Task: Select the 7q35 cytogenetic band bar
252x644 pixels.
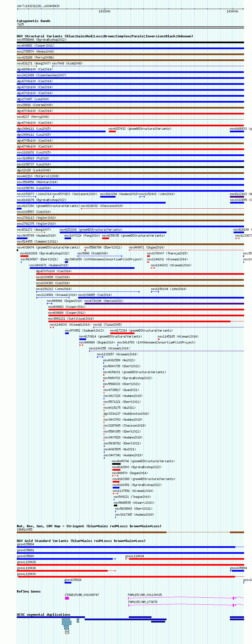Action: pyautogui.click(x=130, y=27)
